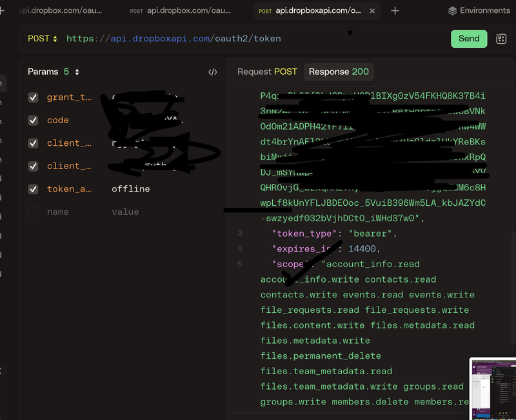
Task: Click files.metadata.write scope text
Action: tap(315, 341)
